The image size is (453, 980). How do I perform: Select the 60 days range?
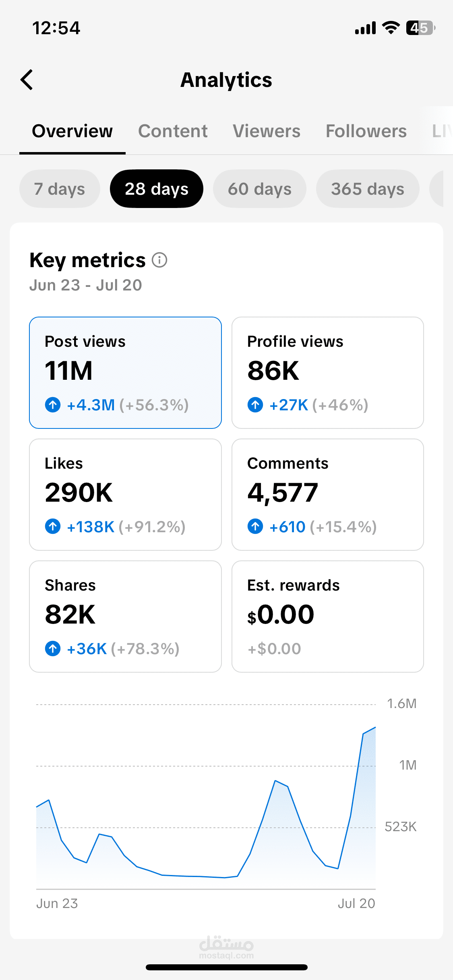(x=260, y=189)
